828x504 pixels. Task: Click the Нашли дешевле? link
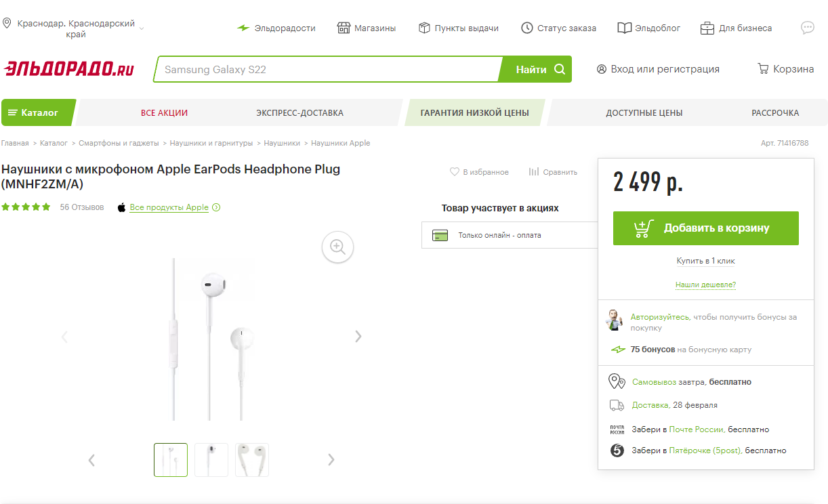pyautogui.click(x=705, y=285)
